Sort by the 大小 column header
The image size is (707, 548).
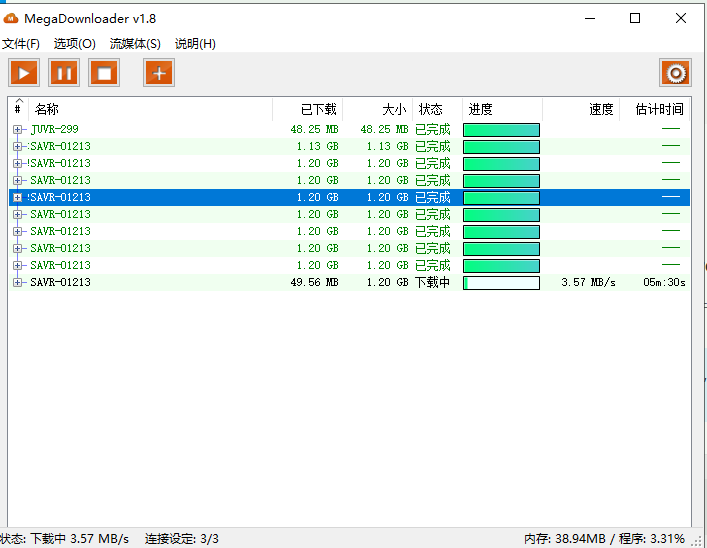point(377,109)
